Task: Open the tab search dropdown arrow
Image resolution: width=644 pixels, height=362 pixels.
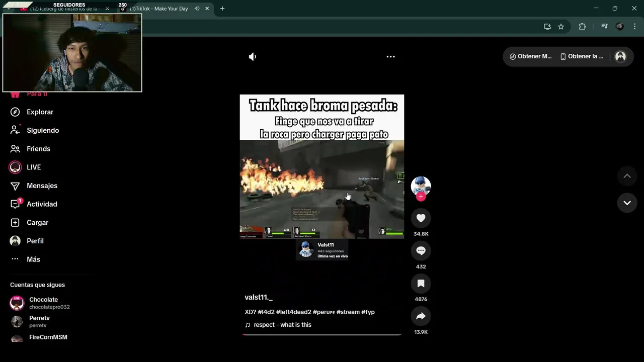Action: [9, 9]
